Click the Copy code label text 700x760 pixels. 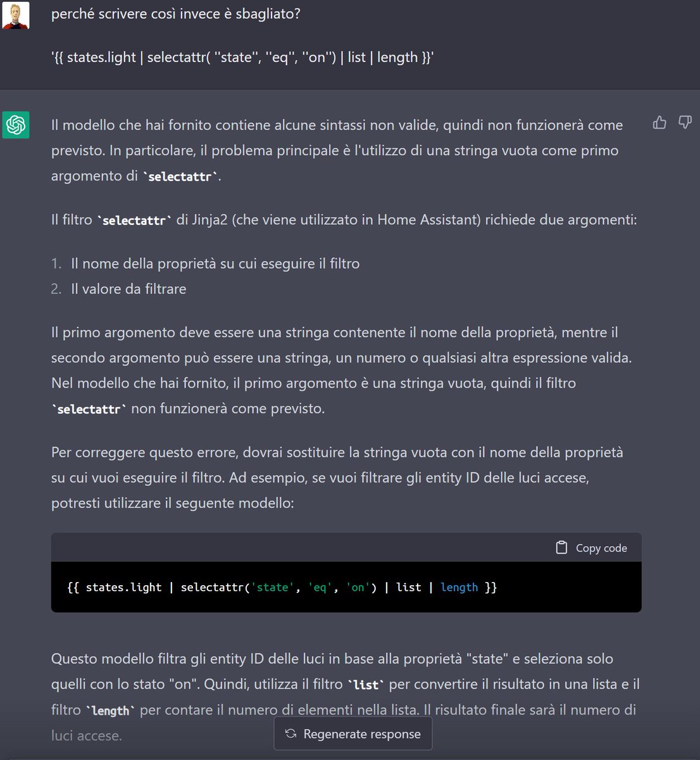click(x=601, y=548)
